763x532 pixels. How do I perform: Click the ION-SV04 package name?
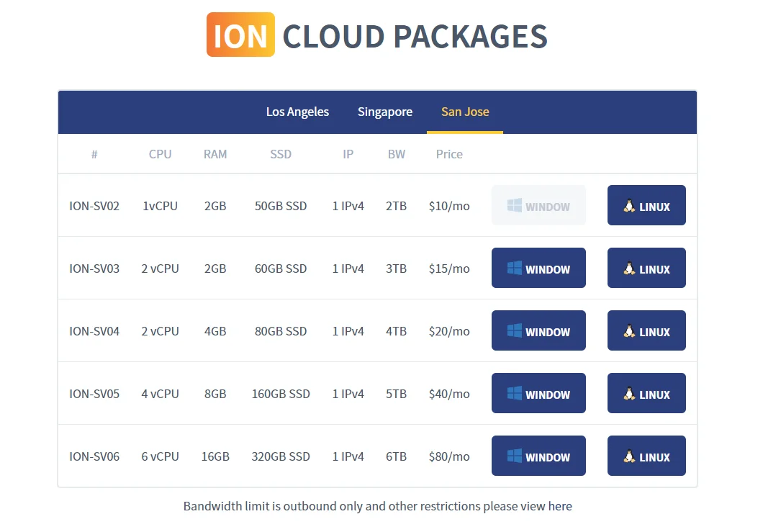pyautogui.click(x=94, y=331)
